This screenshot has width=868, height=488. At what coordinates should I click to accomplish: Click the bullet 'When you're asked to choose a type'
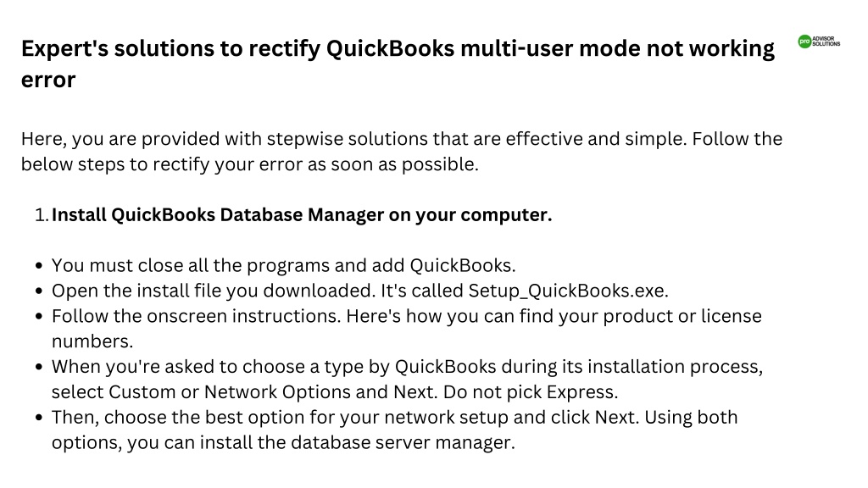click(x=407, y=379)
